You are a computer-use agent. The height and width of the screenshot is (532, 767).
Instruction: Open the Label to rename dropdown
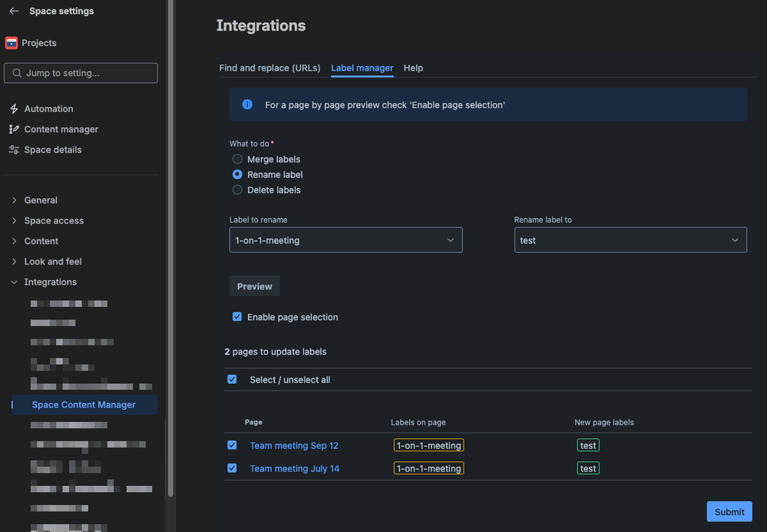tap(345, 240)
